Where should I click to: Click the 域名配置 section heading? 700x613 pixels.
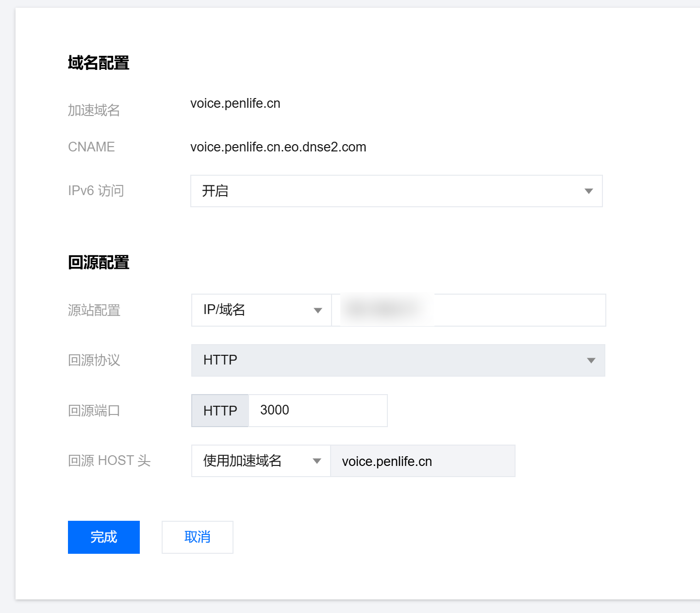click(x=99, y=63)
